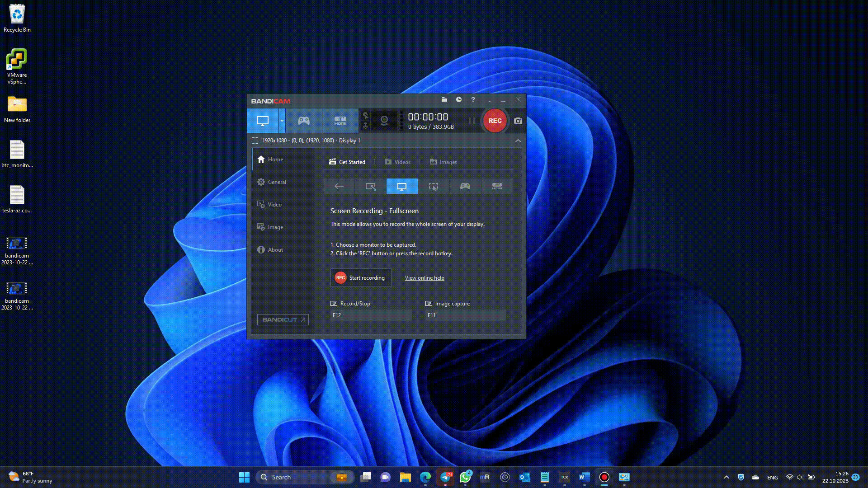Click the timer display input field

pos(428,117)
